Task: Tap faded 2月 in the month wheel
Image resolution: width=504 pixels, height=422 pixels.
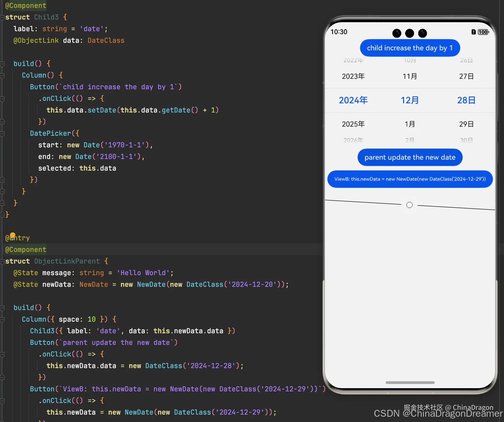Action: tap(410, 140)
